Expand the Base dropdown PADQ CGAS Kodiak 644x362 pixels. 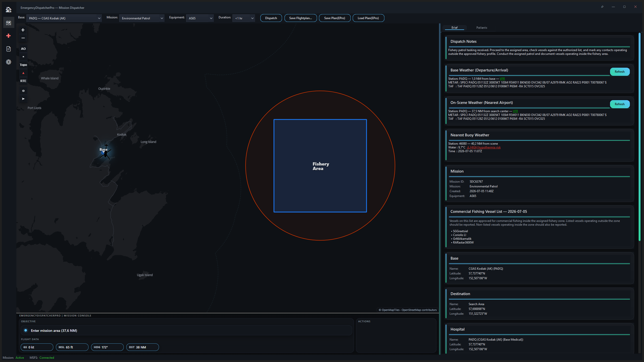pyautogui.click(x=64, y=18)
